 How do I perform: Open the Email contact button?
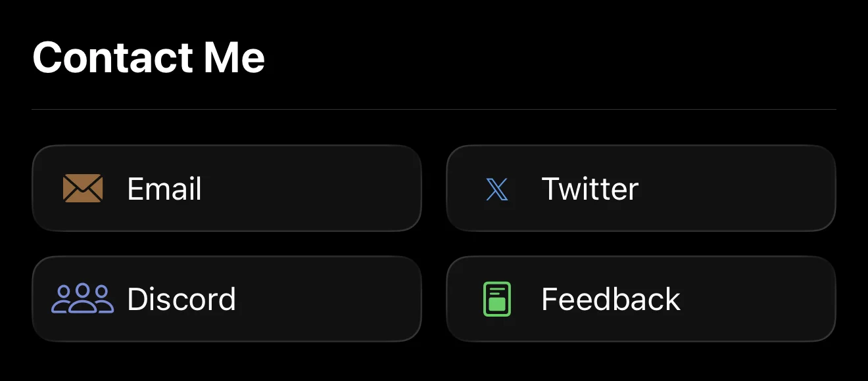tap(226, 189)
